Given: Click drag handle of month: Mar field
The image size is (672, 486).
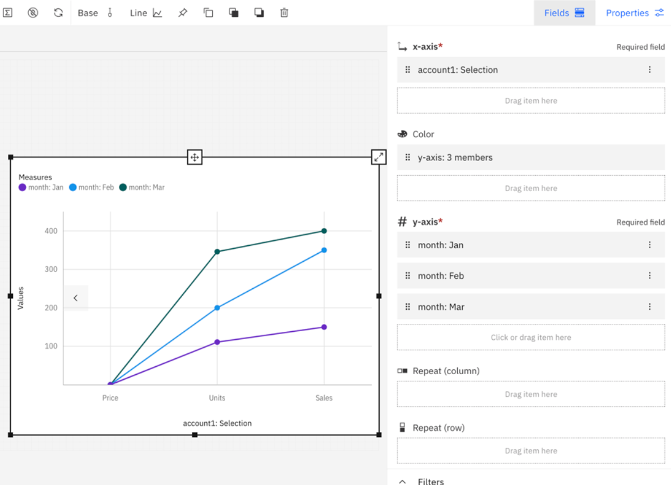Looking at the screenshot, I should [408, 307].
